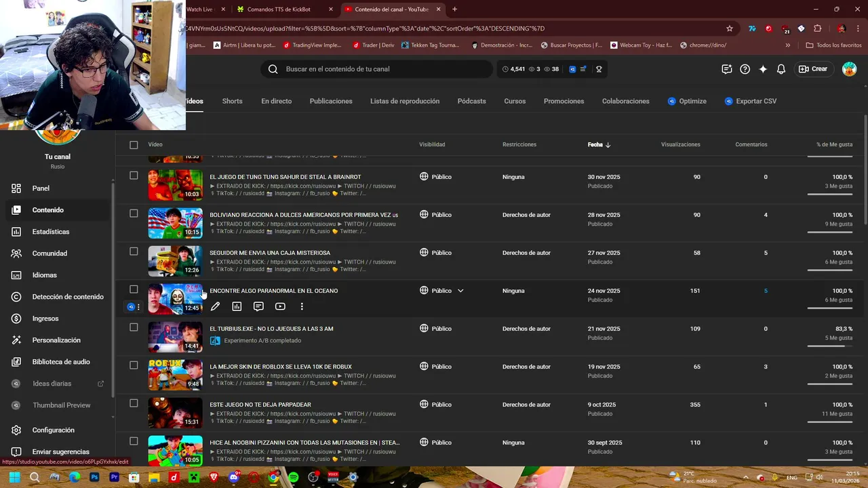
Task: Open the Windows Start menu
Action: click(15, 477)
